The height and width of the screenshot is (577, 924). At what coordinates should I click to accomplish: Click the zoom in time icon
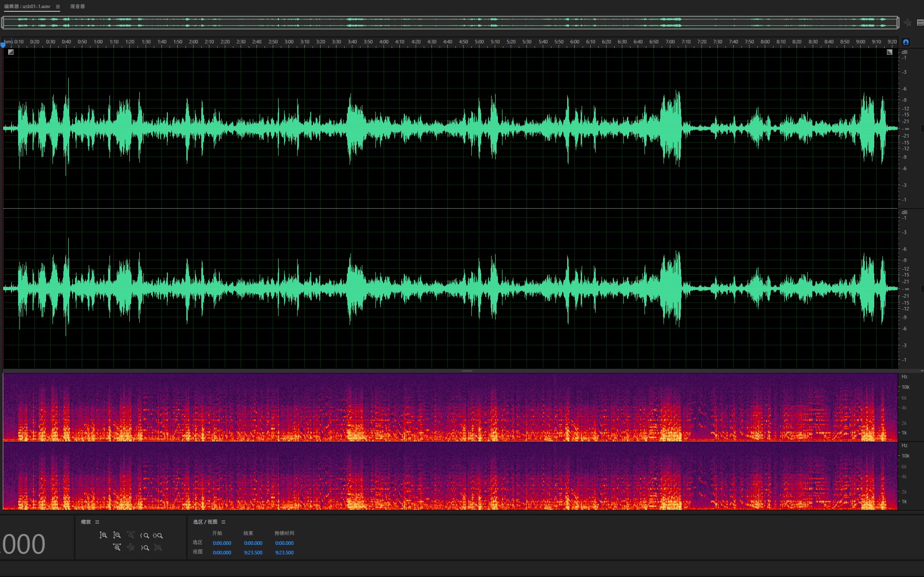coord(117,548)
